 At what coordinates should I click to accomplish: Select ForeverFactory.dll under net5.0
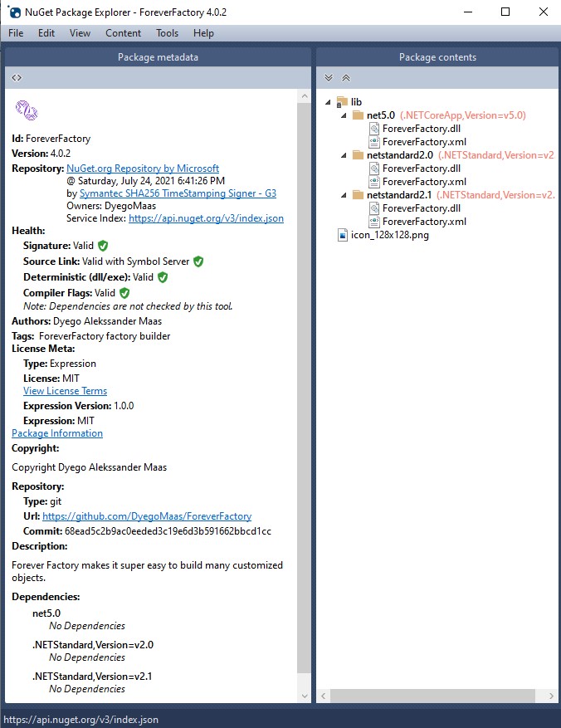[422, 129]
